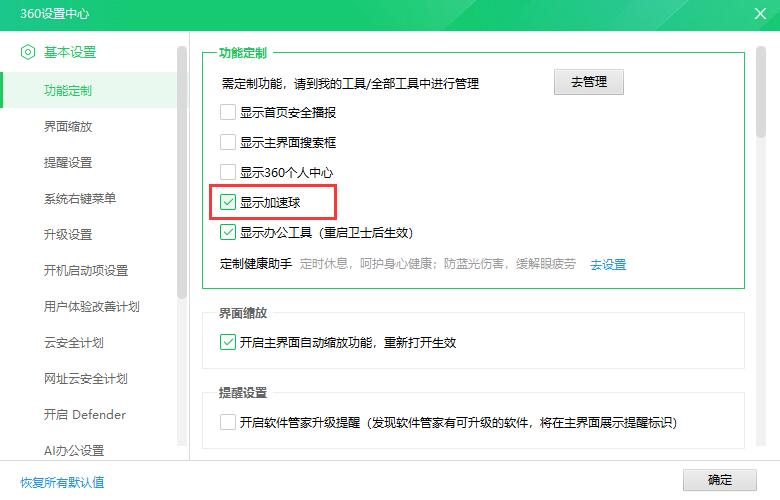This screenshot has height=500, width=780.
Task: Toggle 显示360个人中心 checkbox
Action: (228, 172)
